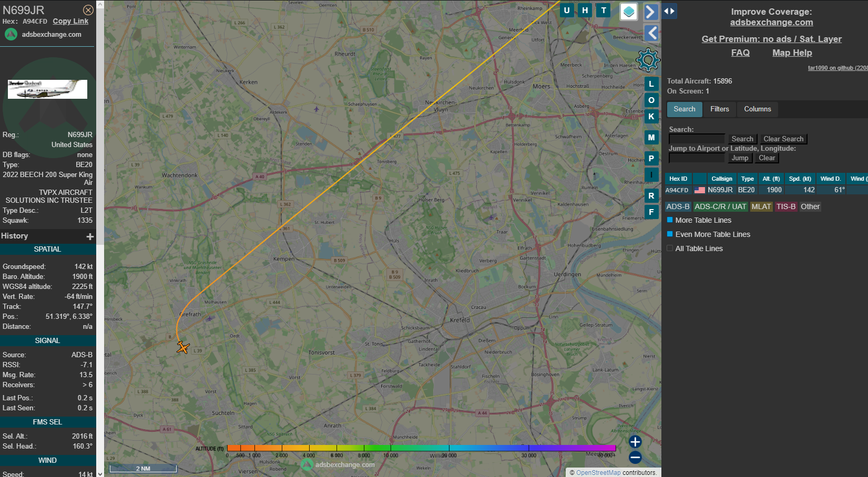Toggle the R map button

pos(651,196)
